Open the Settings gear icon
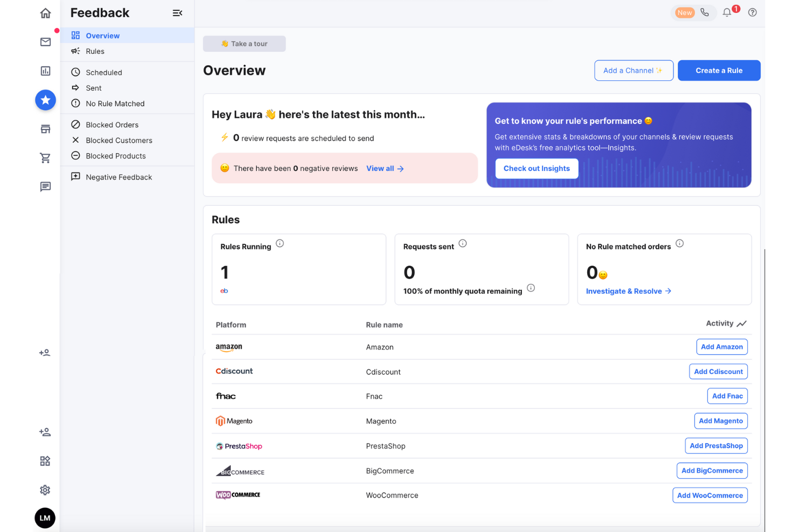Image resolution: width=798 pixels, height=532 pixels. tap(45, 490)
